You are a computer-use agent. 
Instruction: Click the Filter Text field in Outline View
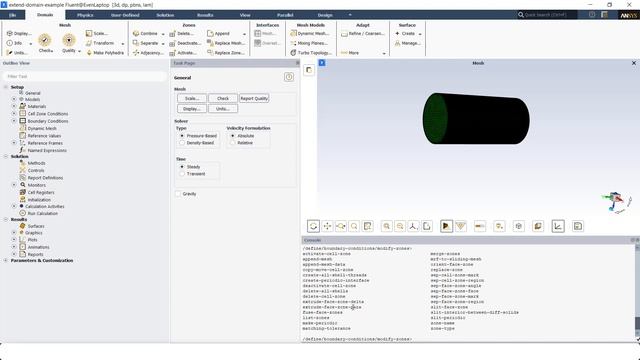click(x=84, y=76)
